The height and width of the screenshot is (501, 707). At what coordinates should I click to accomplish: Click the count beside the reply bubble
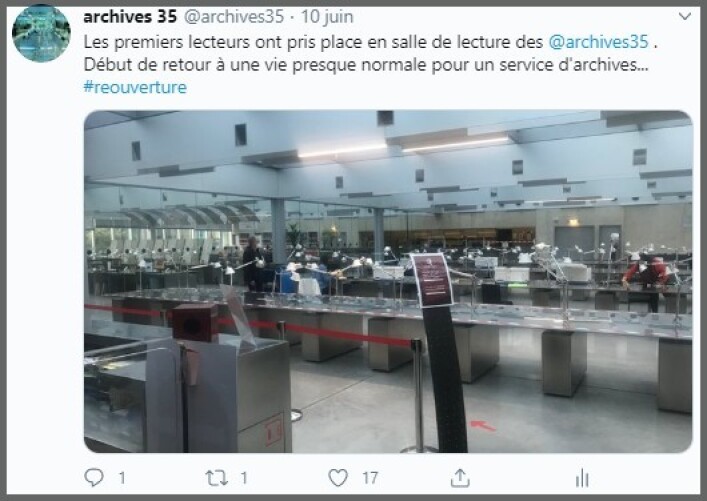point(122,478)
